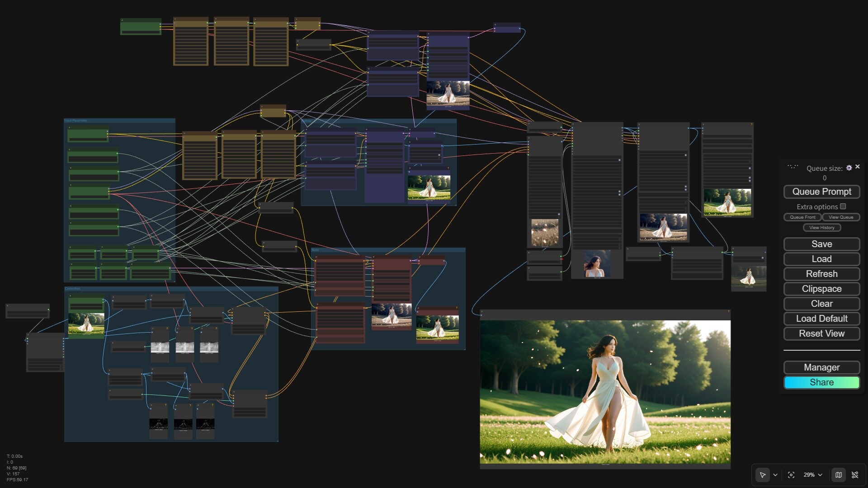Enable the Extra options checkbox
This screenshot has width=868, height=488.
(843, 206)
